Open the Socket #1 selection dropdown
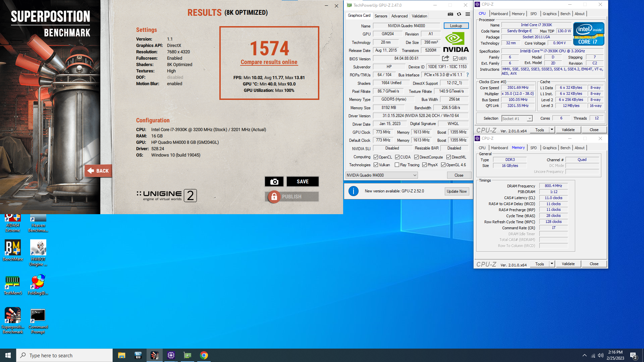This screenshot has height=362, width=644. pyautogui.click(x=517, y=119)
